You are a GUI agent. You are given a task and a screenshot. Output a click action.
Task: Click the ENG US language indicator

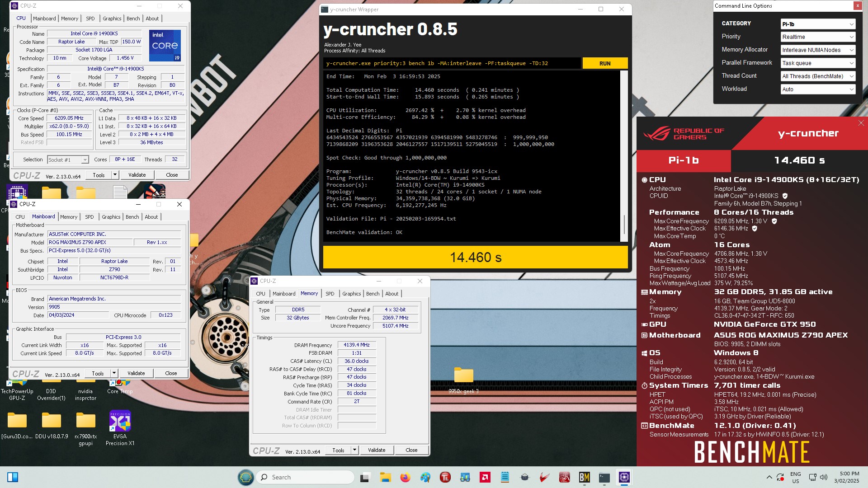point(795,477)
